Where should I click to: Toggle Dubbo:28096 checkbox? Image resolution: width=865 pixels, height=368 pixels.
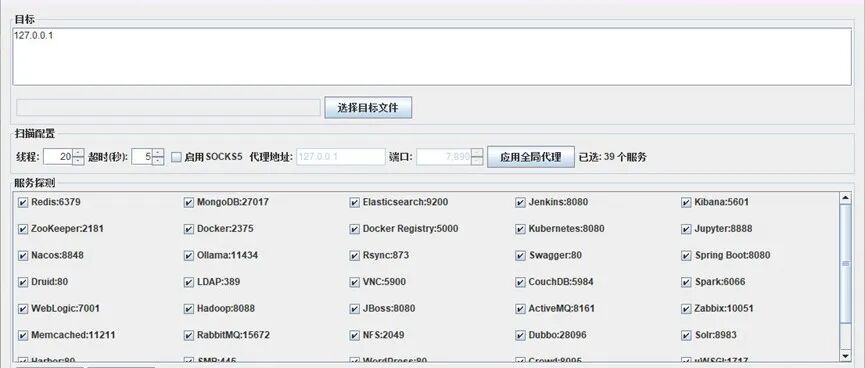pos(520,335)
